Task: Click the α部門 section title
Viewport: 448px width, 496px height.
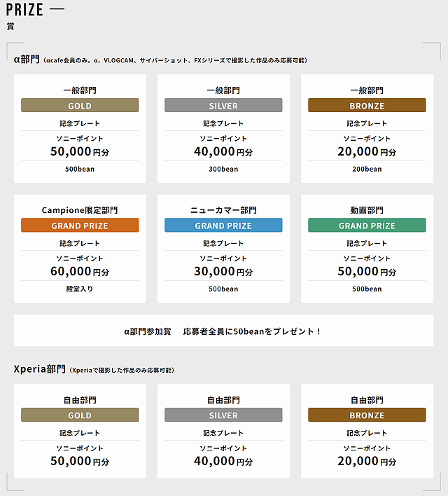Action: tap(27, 60)
